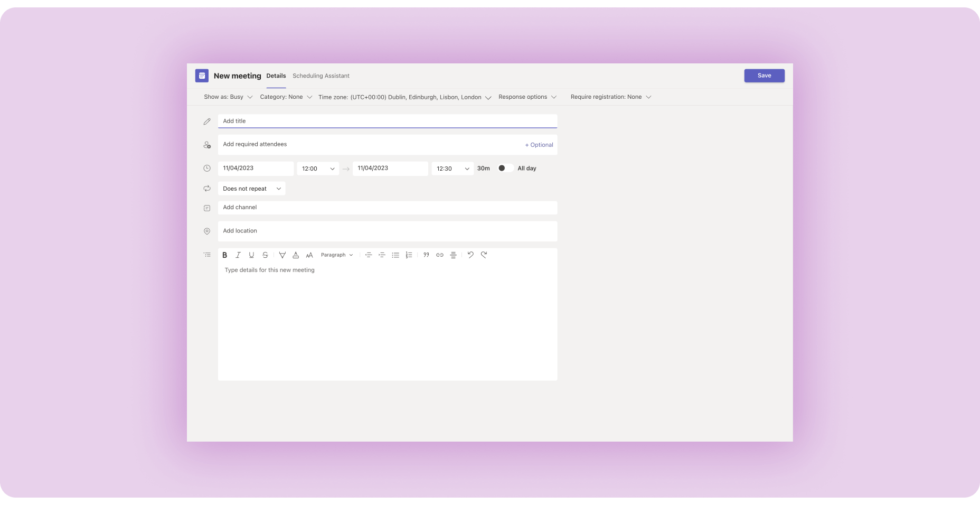Click the add attendees person icon
Screen dimensions: 980x505
click(207, 145)
